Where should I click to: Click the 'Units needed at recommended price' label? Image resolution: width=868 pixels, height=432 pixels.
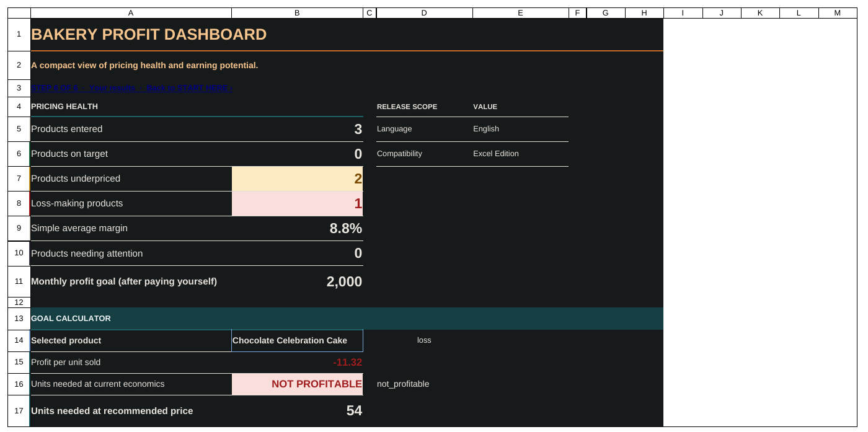click(x=112, y=411)
